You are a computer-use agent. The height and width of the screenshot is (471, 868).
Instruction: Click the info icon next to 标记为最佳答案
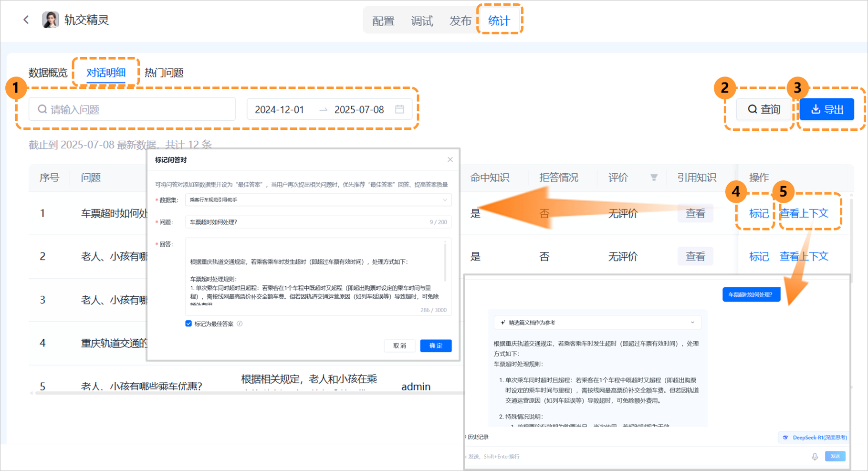click(x=240, y=324)
